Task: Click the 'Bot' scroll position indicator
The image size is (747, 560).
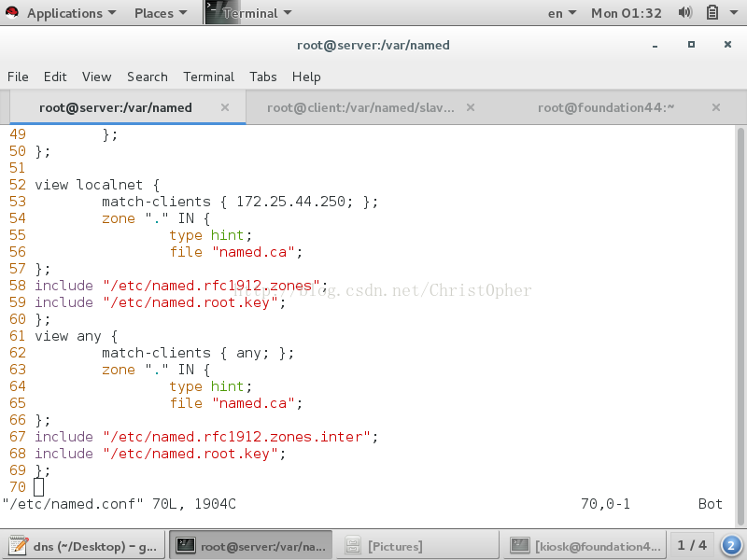Action: click(x=711, y=504)
